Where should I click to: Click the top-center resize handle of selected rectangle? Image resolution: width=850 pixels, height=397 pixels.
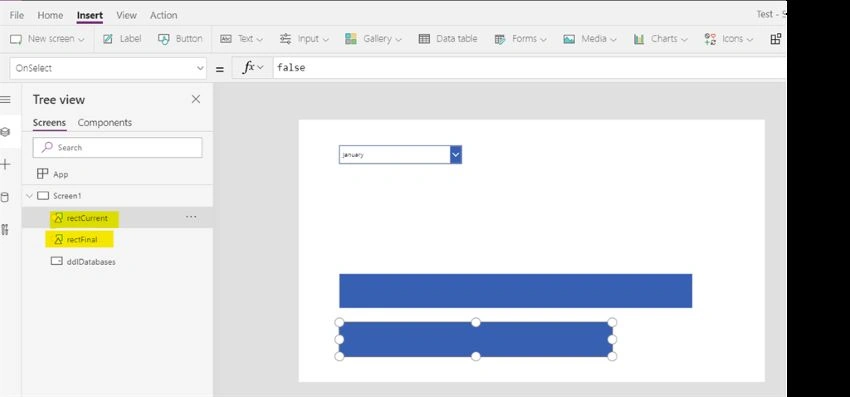(x=475, y=323)
